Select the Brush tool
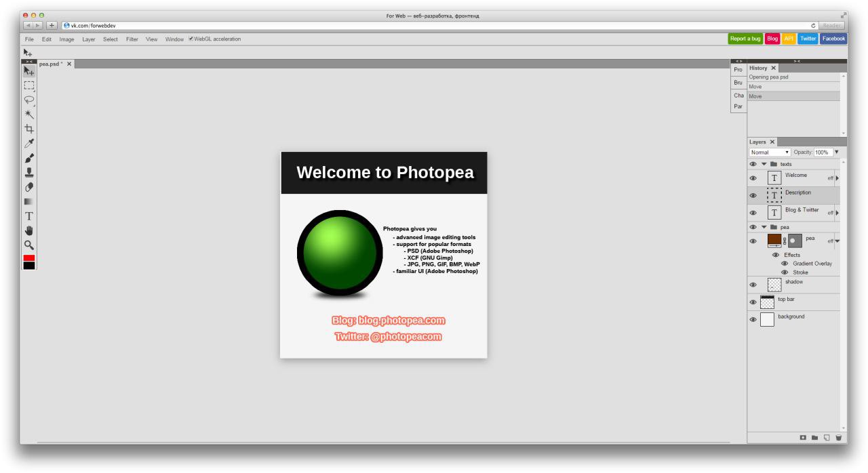Image resolution: width=868 pixels, height=473 pixels. coord(29,158)
